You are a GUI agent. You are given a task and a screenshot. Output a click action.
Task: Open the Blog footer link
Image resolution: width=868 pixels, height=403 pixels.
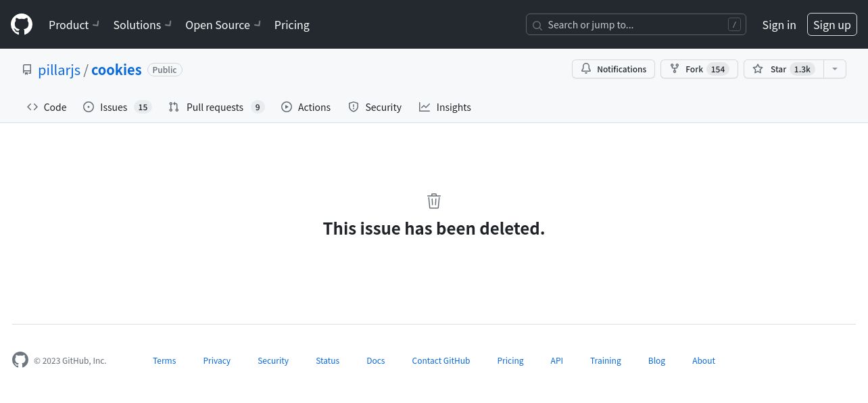(x=657, y=361)
